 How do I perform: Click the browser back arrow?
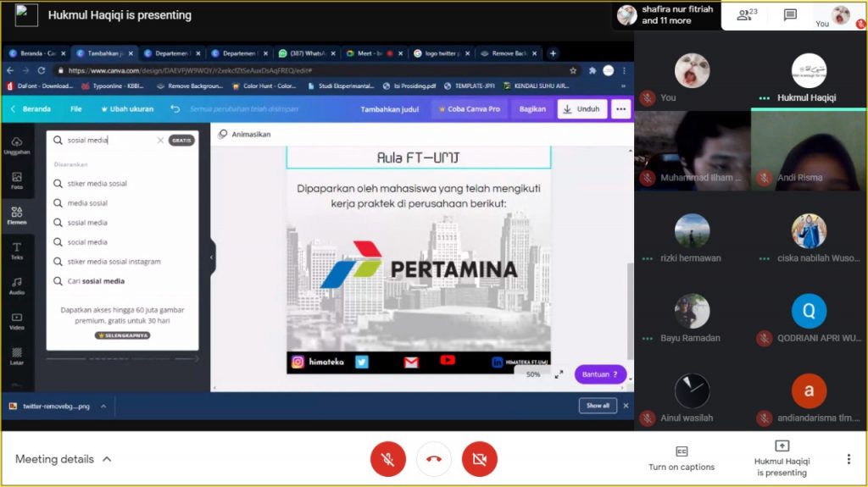tap(10, 70)
